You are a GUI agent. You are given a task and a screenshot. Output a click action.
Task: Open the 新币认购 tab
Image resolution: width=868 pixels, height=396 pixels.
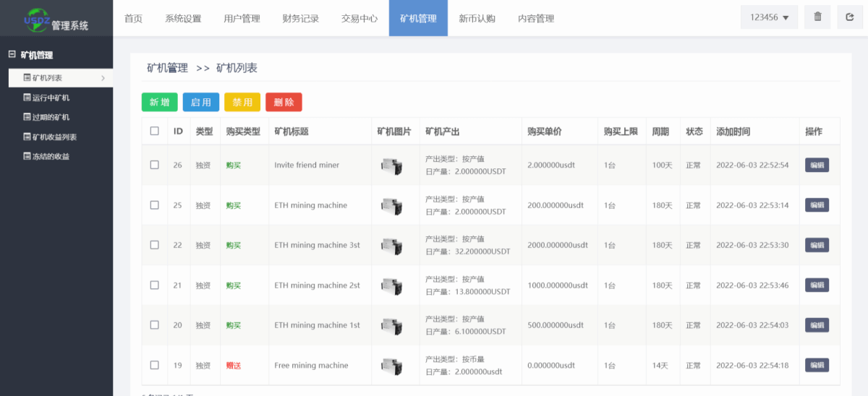point(477,18)
